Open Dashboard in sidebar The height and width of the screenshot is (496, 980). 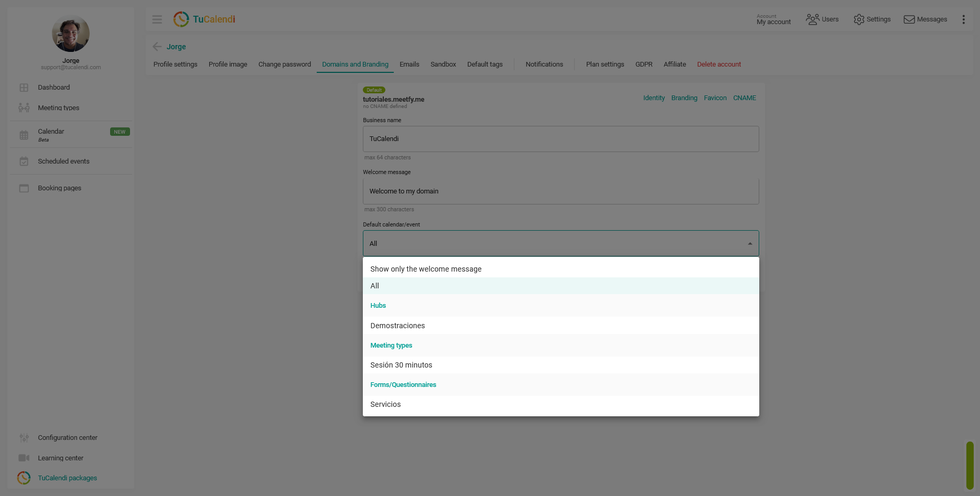(x=54, y=88)
